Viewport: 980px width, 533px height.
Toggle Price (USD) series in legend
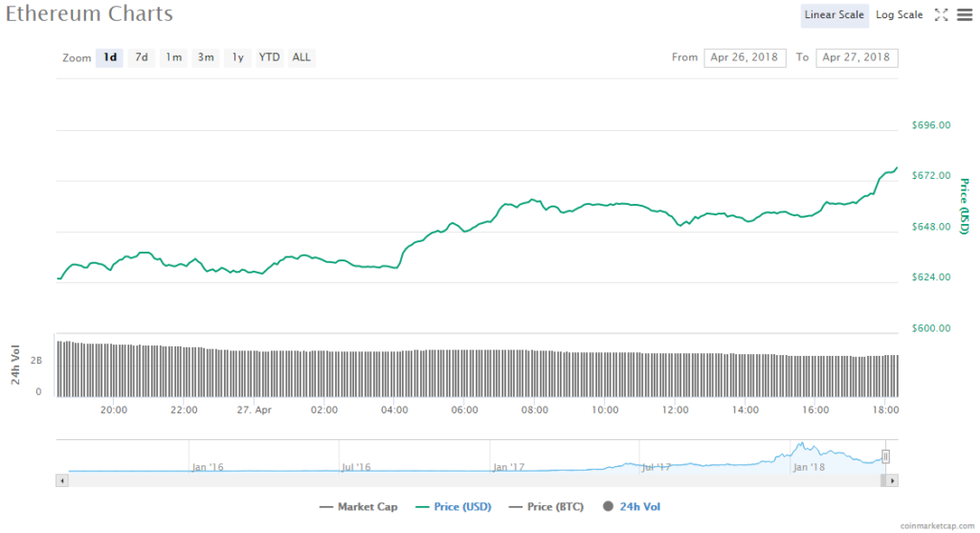click(x=455, y=507)
